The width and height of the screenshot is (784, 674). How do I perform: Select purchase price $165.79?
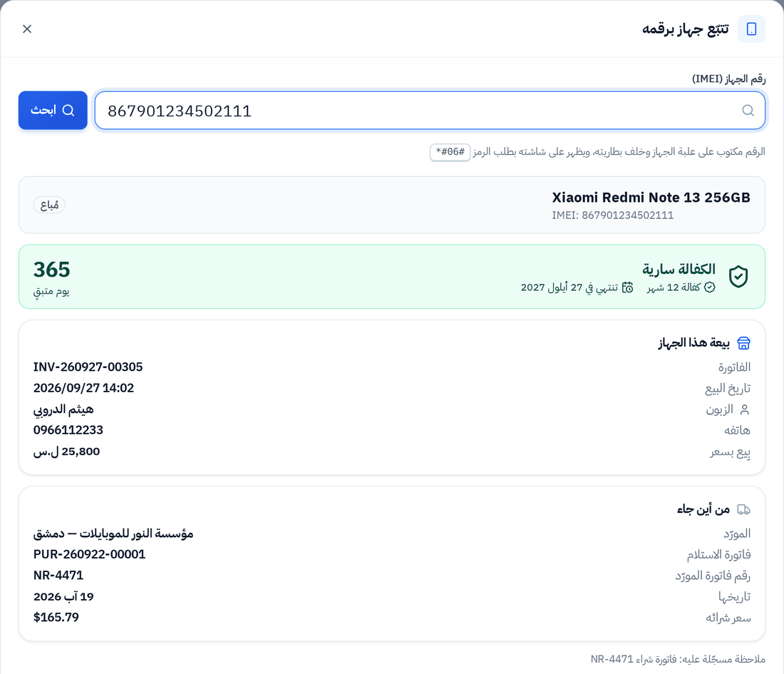coord(56,617)
